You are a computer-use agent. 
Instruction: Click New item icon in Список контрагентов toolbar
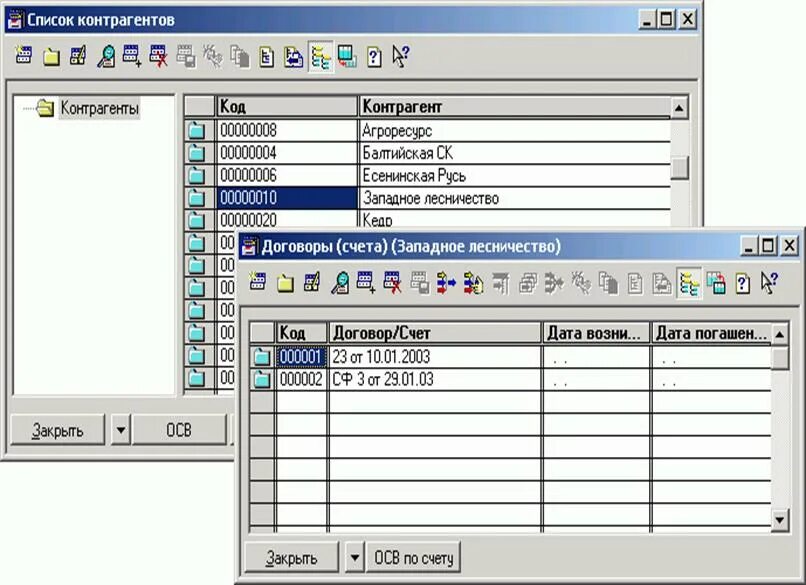24,56
